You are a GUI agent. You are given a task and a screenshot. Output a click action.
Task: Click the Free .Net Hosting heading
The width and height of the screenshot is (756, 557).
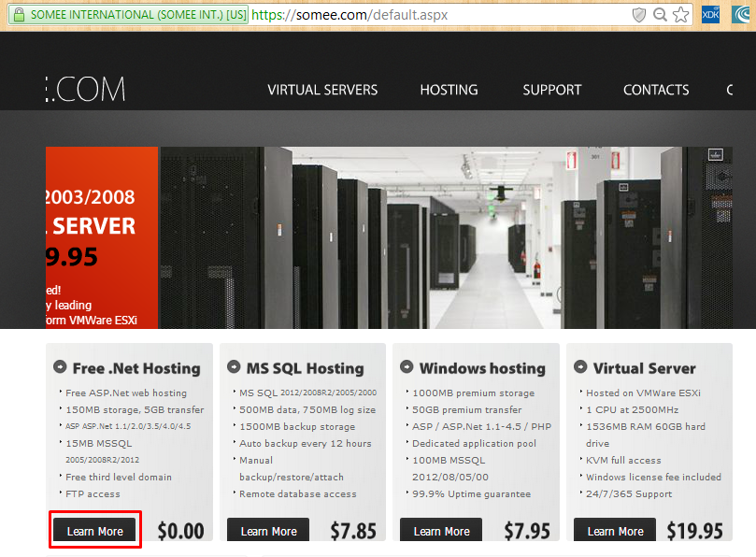coord(136,368)
